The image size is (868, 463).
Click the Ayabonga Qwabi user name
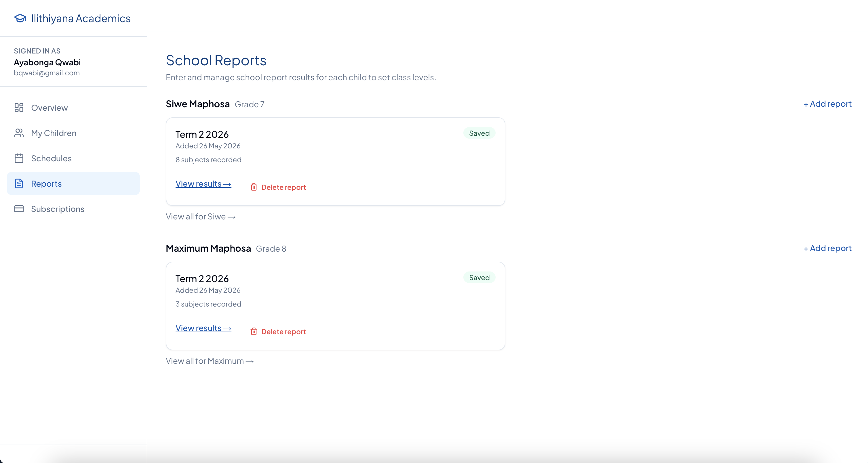coord(47,62)
